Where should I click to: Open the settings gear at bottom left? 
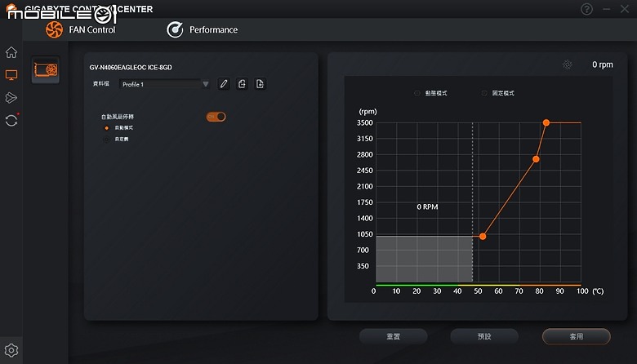click(x=11, y=350)
